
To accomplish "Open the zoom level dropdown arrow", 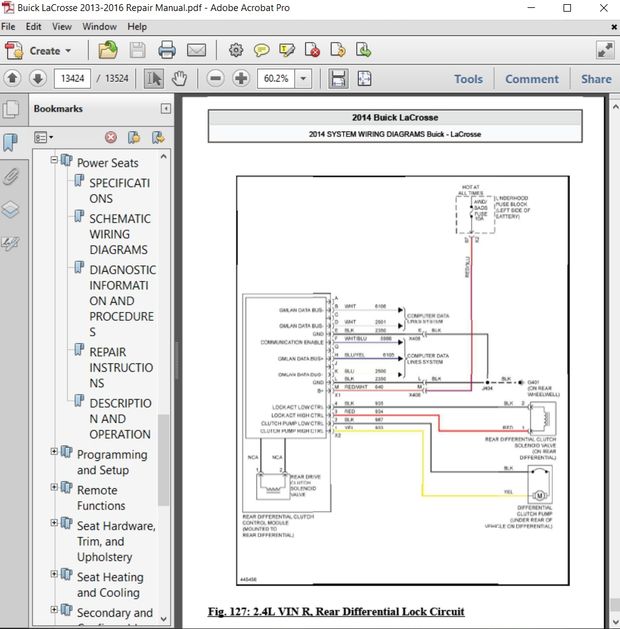I will [303, 79].
